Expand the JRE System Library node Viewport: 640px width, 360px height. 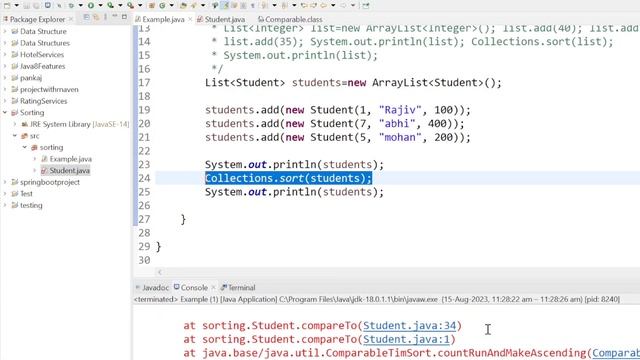[x=15, y=124]
